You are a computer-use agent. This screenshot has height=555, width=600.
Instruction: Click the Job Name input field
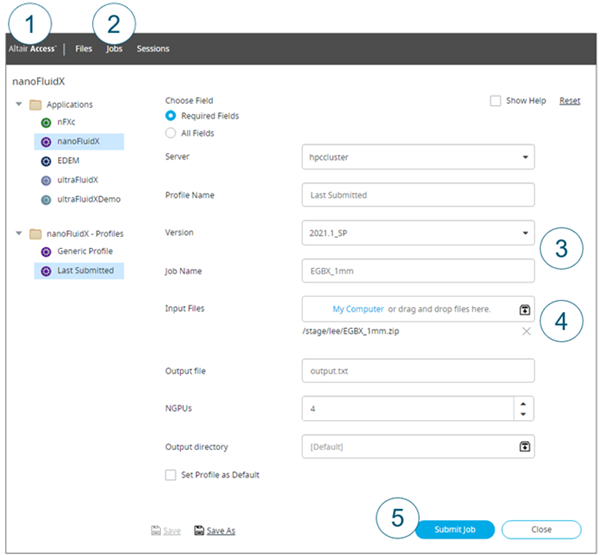tap(418, 271)
